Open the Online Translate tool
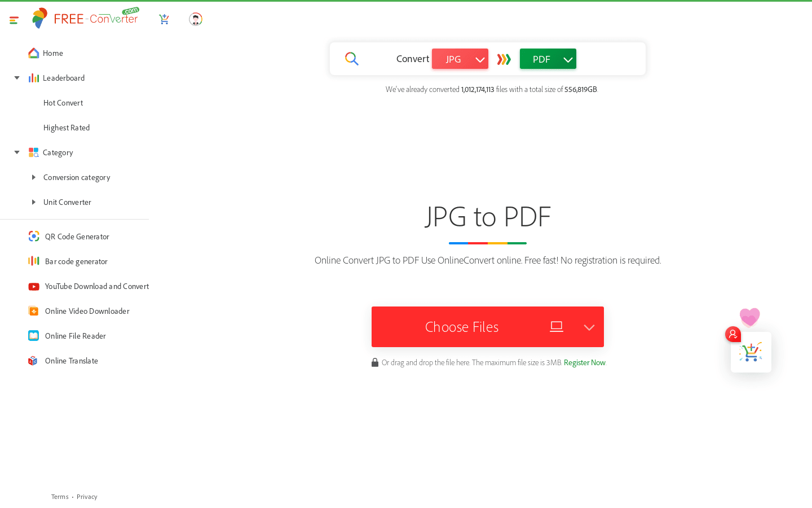Image resolution: width=812 pixels, height=508 pixels. 71,360
